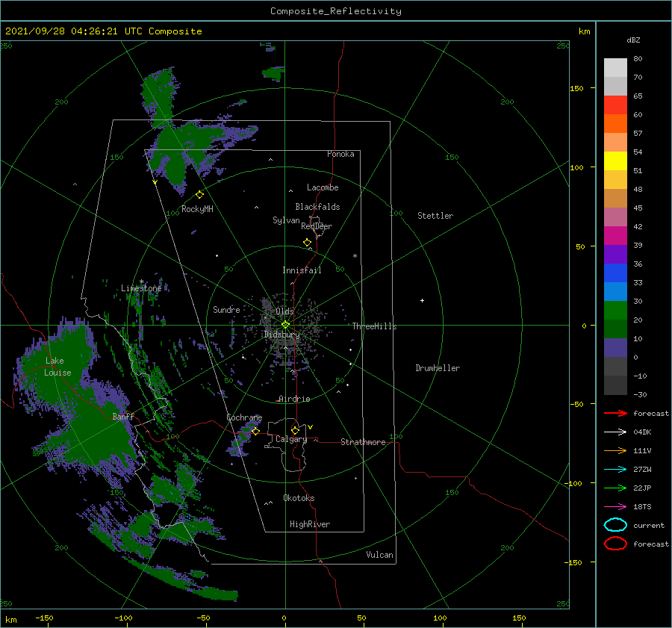Click the green 22JP arrow icon
The width and height of the screenshot is (672, 628).
(615, 488)
